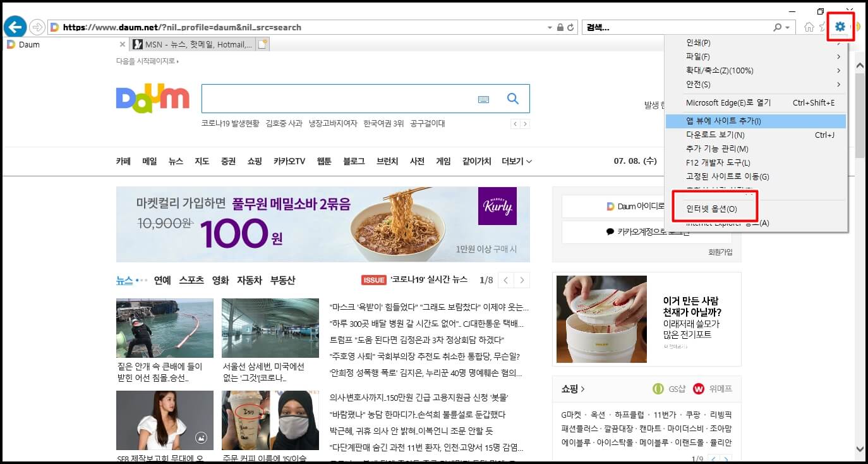This screenshot has height=464, width=868.
Task: Open the 증권 link
Action: [x=228, y=161]
